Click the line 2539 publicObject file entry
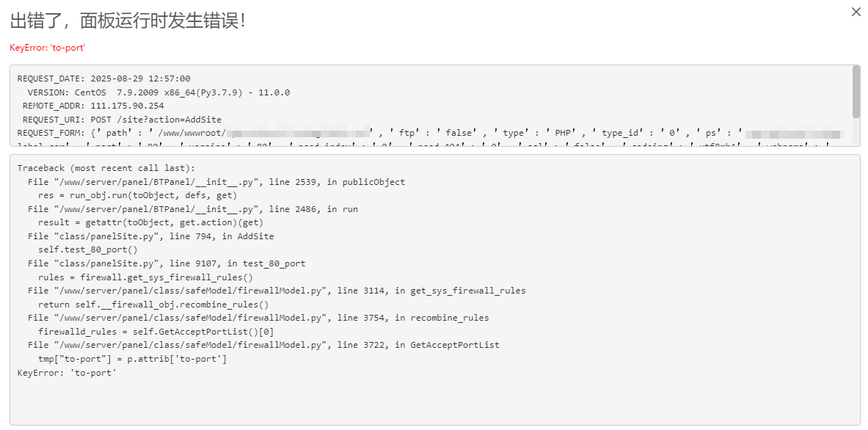 coord(216,182)
